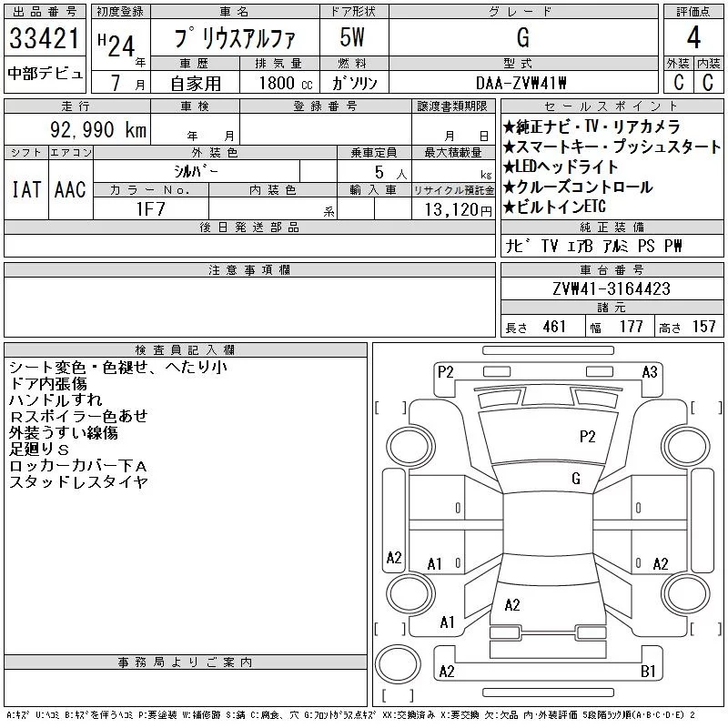Screen dimensions: 728x728
Task: Click sales point LEDヘッドライト
Action: point(561,167)
